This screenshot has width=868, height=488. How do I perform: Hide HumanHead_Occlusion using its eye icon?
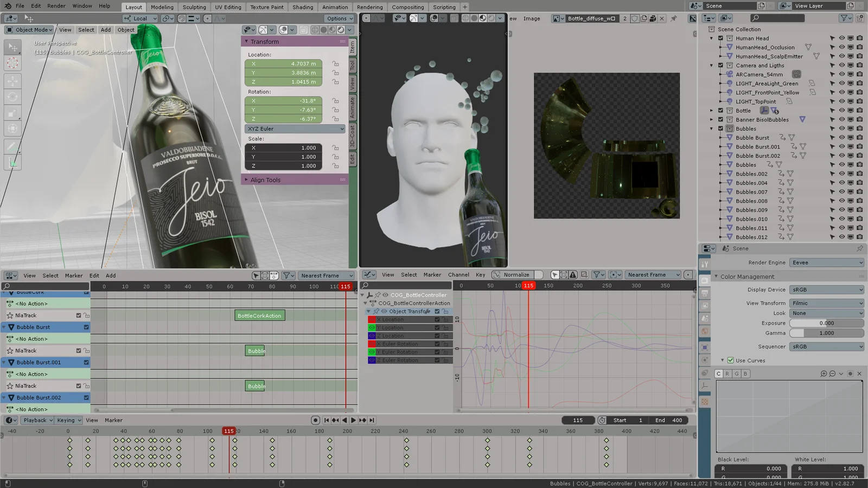[841, 47]
